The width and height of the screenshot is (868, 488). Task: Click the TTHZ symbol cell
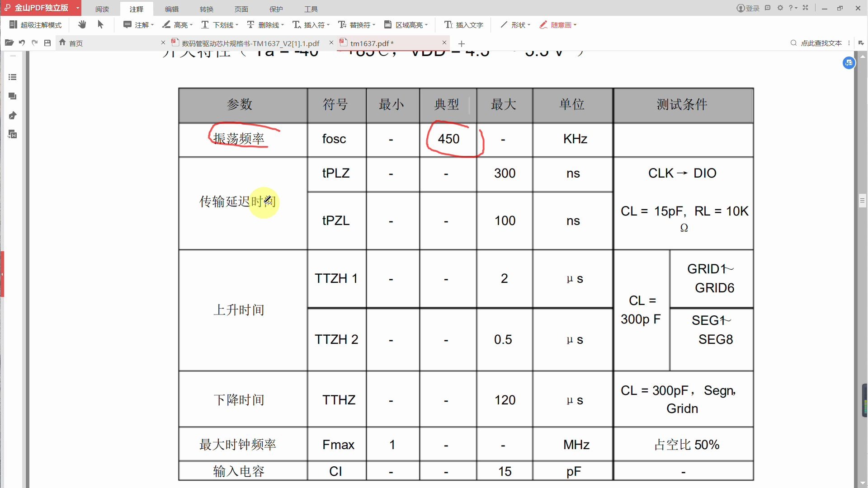337,400
